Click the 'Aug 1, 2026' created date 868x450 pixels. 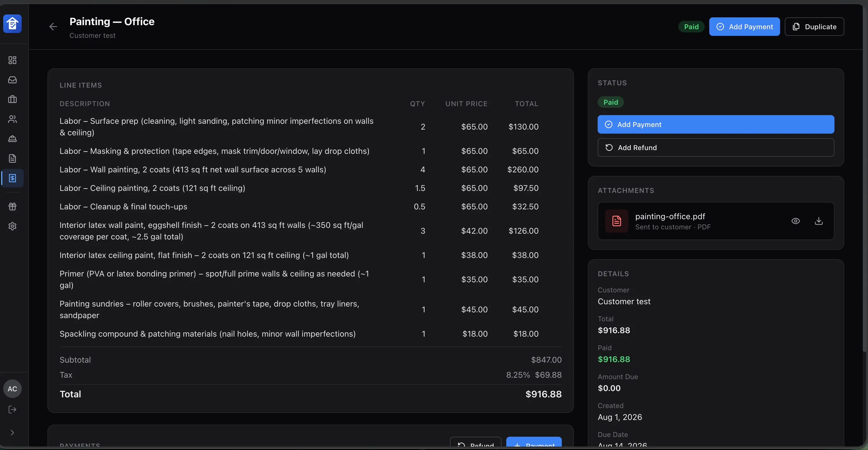pos(620,417)
